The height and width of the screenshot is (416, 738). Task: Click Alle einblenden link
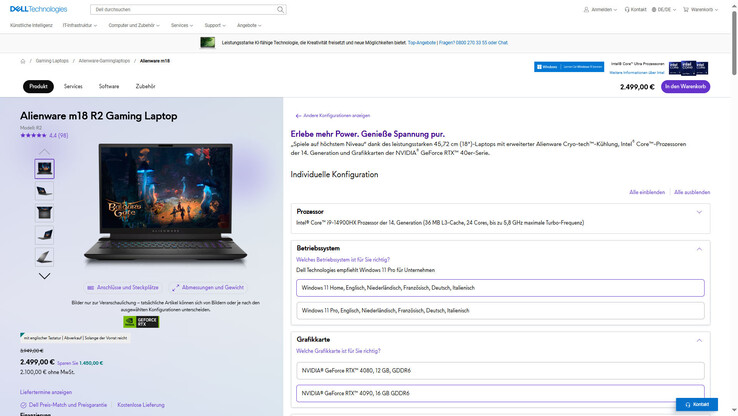point(647,192)
